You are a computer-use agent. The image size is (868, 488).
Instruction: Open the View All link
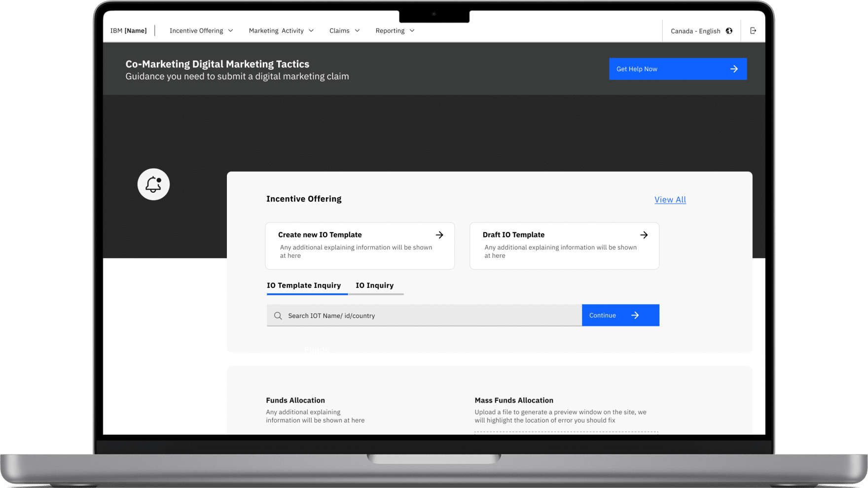pos(670,200)
